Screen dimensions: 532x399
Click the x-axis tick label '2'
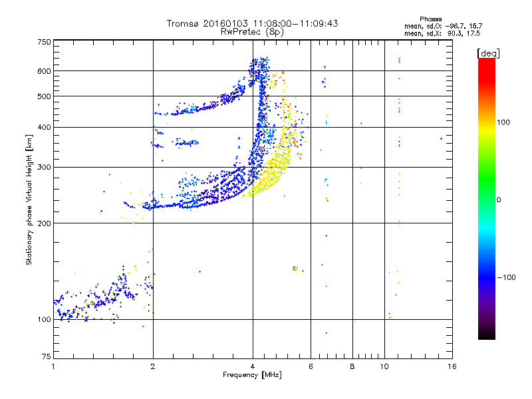[153, 366]
